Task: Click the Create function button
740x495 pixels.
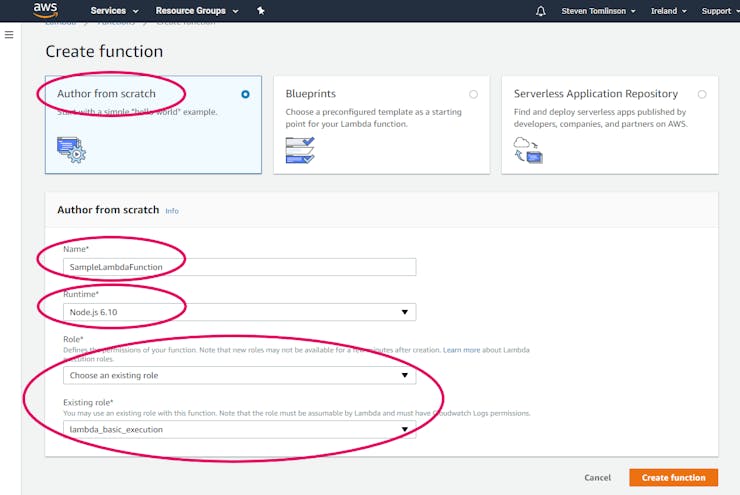Action: point(673,478)
